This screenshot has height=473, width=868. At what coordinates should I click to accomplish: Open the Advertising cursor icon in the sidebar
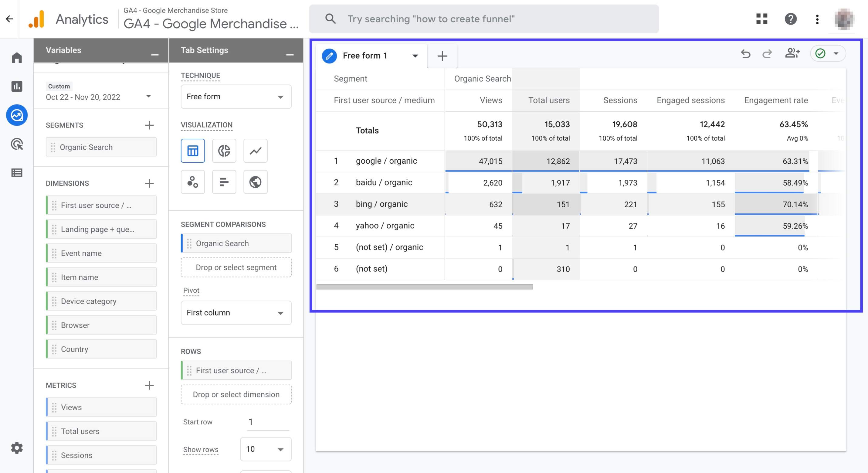coord(16,144)
